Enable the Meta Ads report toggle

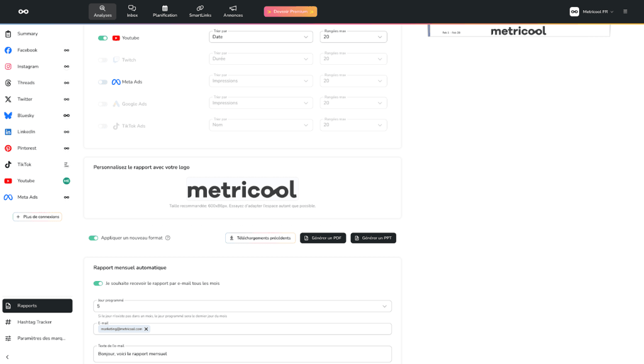point(103,82)
